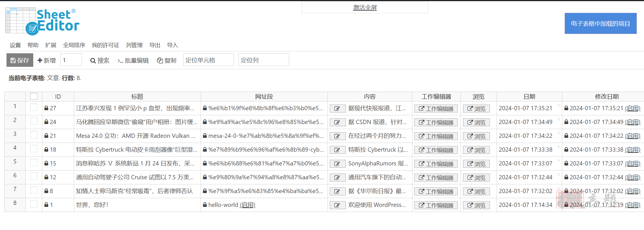Open content editor for row ID 8
644x230 pixels.
337,191
